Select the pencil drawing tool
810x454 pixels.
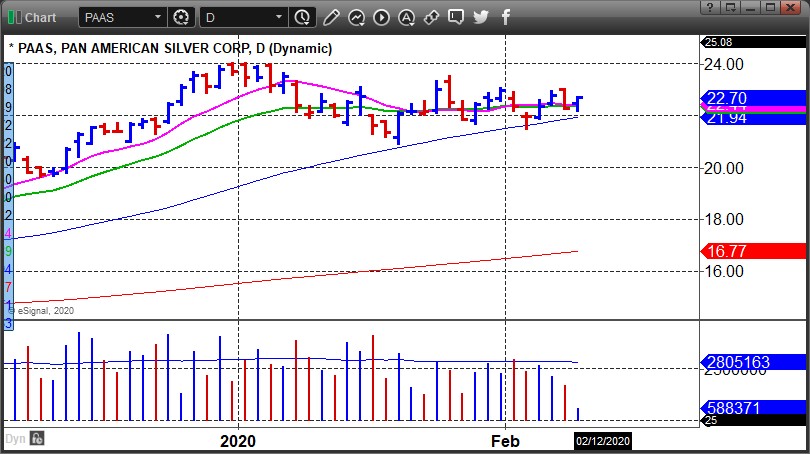click(x=331, y=17)
